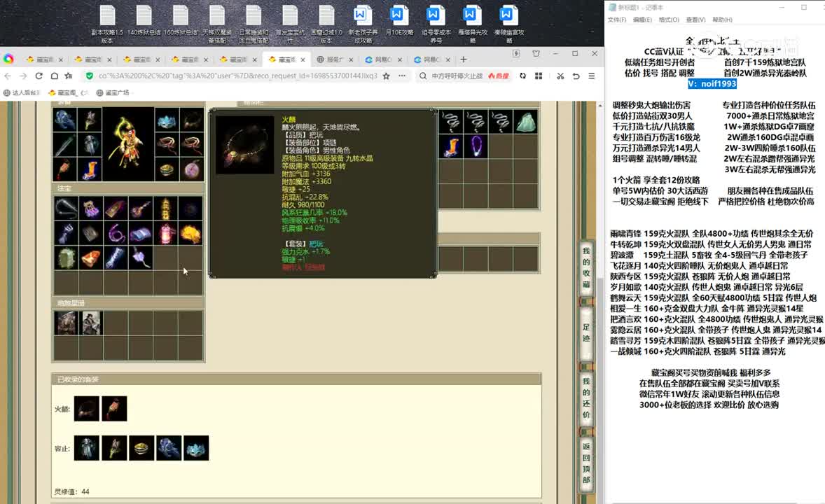
Task: Select the orange boot in equipment grid
Action: [x=90, y=169]
